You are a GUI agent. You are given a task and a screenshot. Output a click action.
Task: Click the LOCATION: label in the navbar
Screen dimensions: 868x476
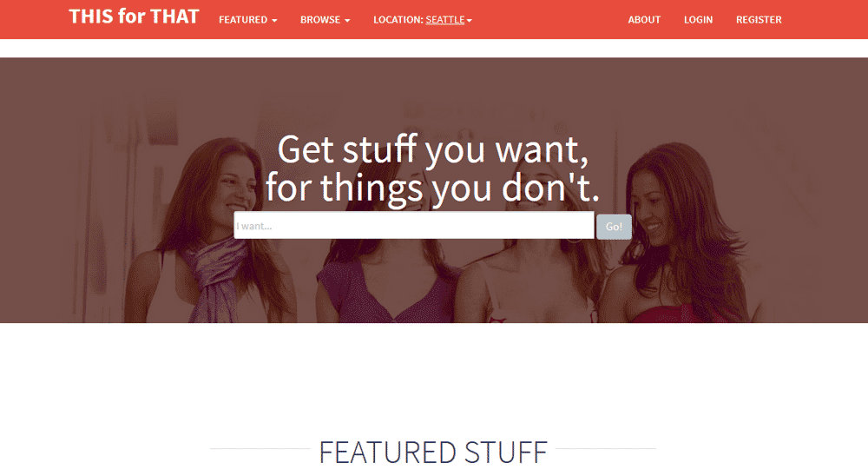(x=398, y=20)
